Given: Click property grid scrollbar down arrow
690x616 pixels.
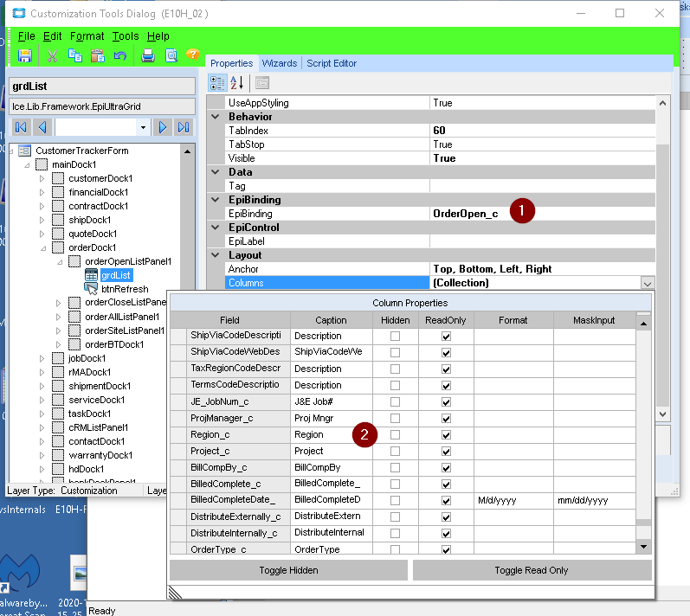Looking at the screenshot, I should (662, 414).
